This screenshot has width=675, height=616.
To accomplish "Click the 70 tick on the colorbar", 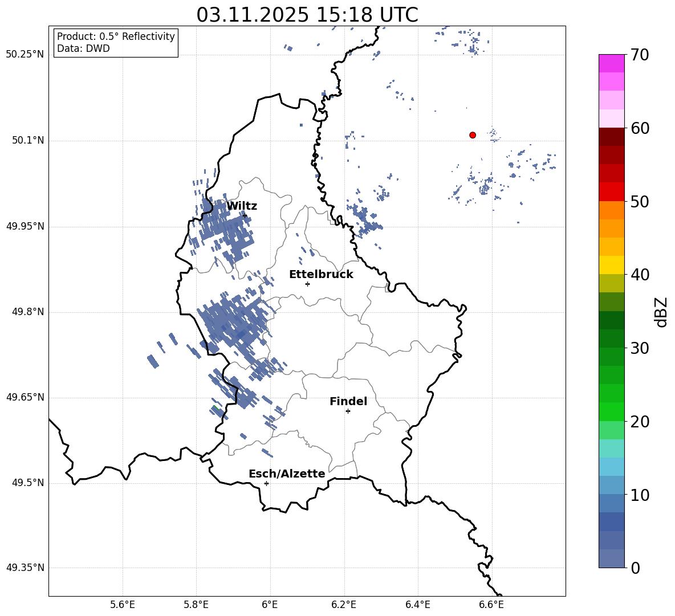I will 640,55.
